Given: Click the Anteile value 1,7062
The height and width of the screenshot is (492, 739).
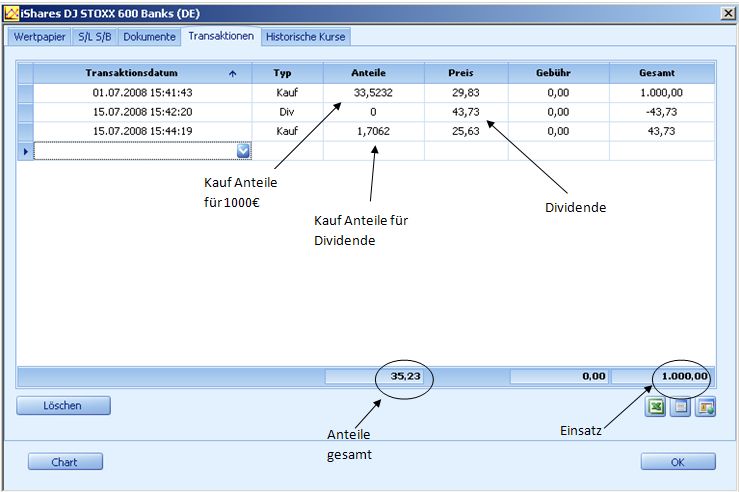Looking at the screenshot, I should coord(374,131).
